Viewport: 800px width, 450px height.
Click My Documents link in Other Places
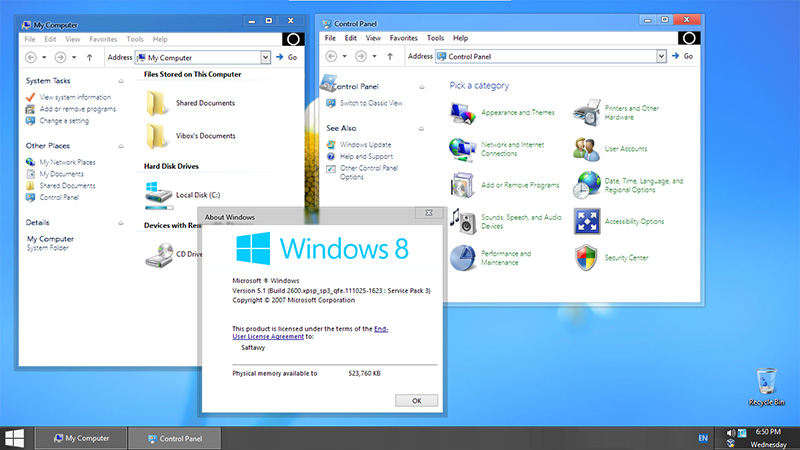coord(61,174)
